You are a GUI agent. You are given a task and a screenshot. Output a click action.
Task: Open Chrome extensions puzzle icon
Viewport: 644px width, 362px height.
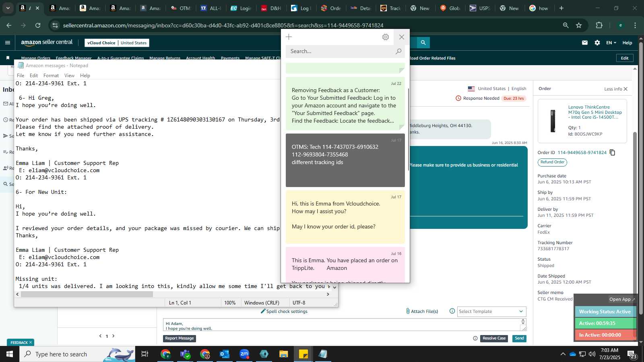599,25
